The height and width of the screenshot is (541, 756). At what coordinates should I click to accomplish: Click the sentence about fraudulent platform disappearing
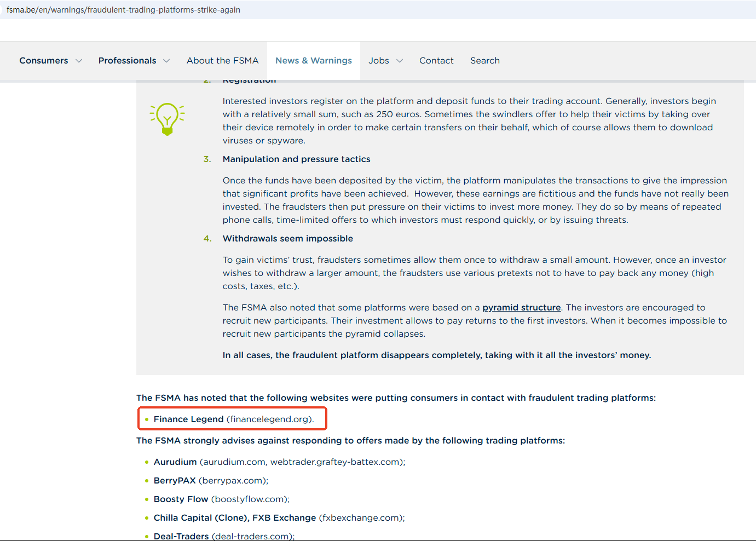437,355
